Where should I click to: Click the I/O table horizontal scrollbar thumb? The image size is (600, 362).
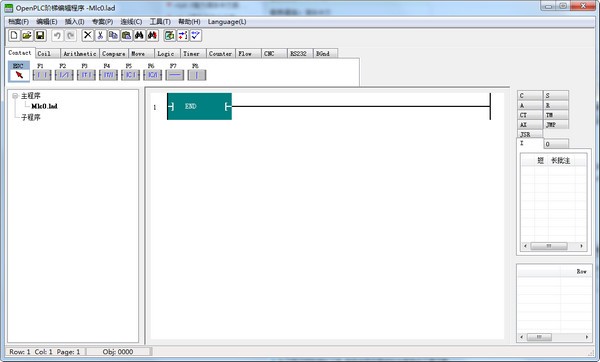548,246
